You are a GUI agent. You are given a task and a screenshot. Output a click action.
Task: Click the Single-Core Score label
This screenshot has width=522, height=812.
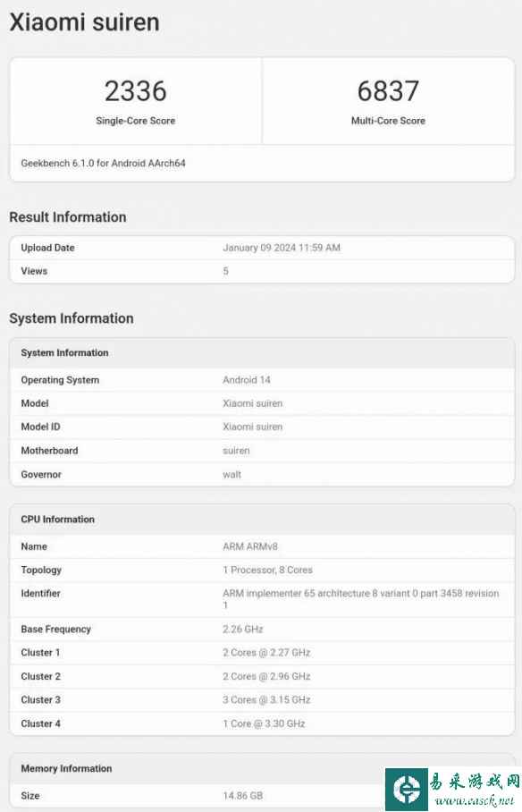(136, 121)
